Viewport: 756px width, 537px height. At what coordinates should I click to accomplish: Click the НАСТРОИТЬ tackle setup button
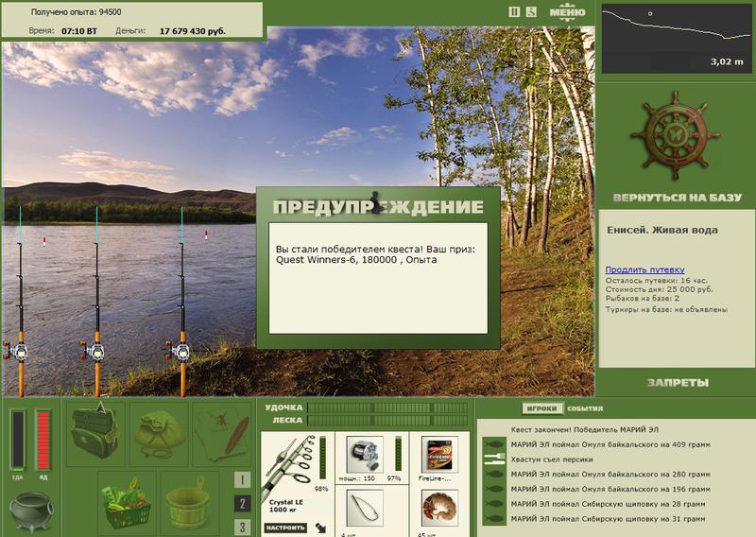pyautogui.click(x=285, y=528)
